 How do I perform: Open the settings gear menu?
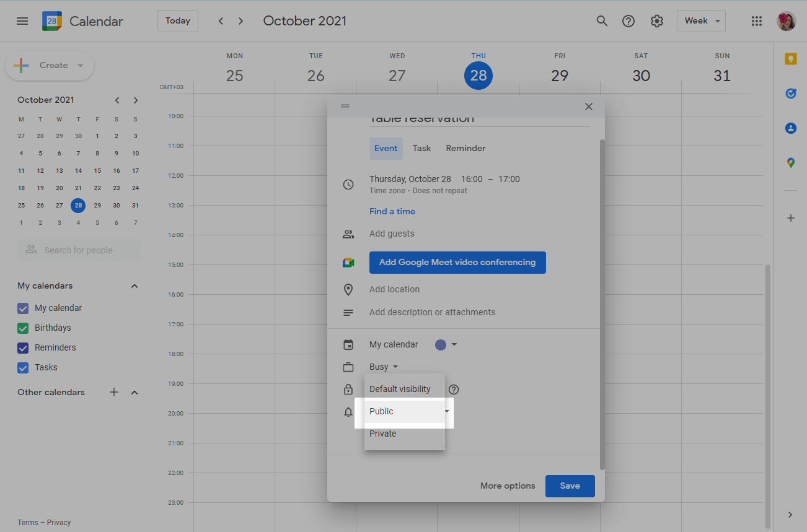point(656,21)
